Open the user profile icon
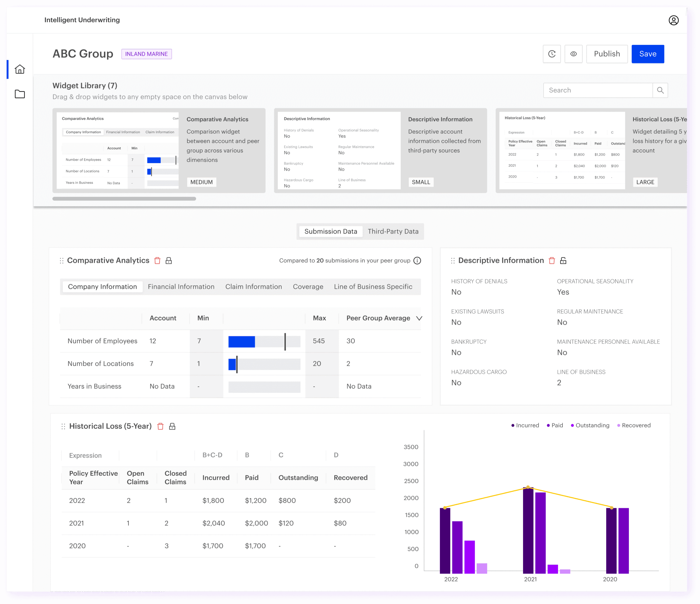The width and height of the screenshot is (700, 604). [673, 20]
